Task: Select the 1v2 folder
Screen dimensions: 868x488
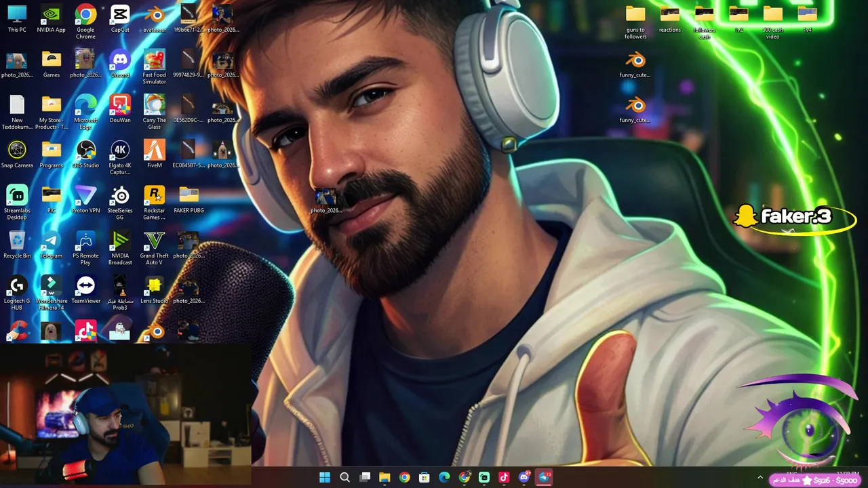Action: pyautogui.click(x=738, y=19)
